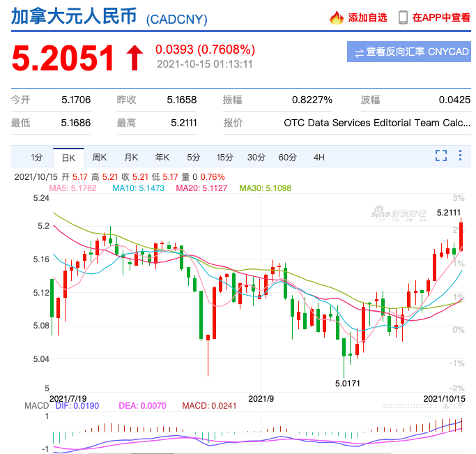Select the 60分 interval tab

tap(288, 157)
